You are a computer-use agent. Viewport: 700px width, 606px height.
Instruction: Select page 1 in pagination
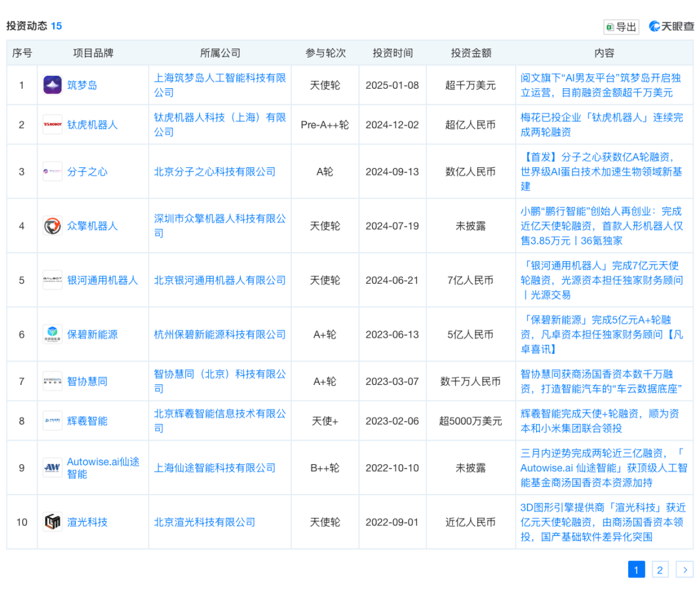click(x=636, y=569)
